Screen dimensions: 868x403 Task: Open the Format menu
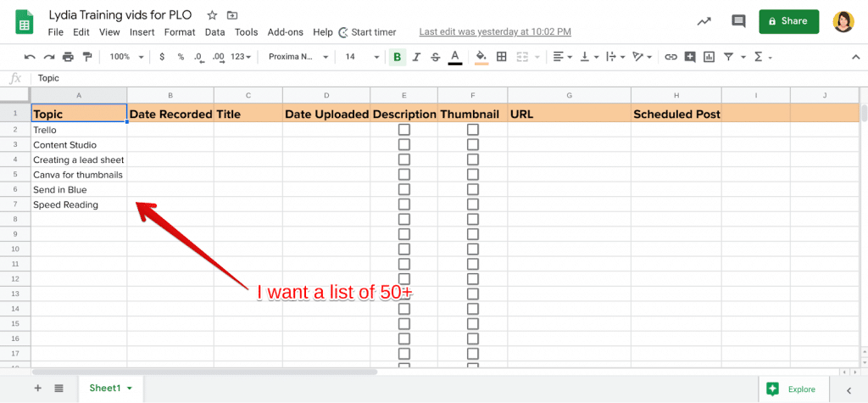pos(180,32)
